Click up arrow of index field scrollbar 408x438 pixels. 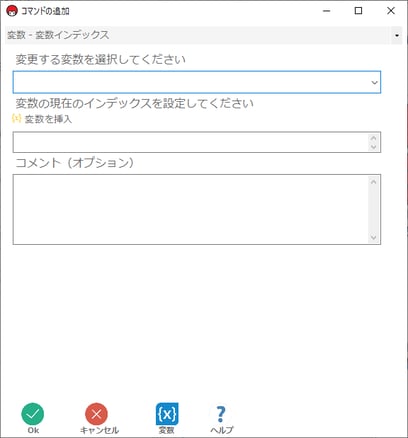(373, 138)
